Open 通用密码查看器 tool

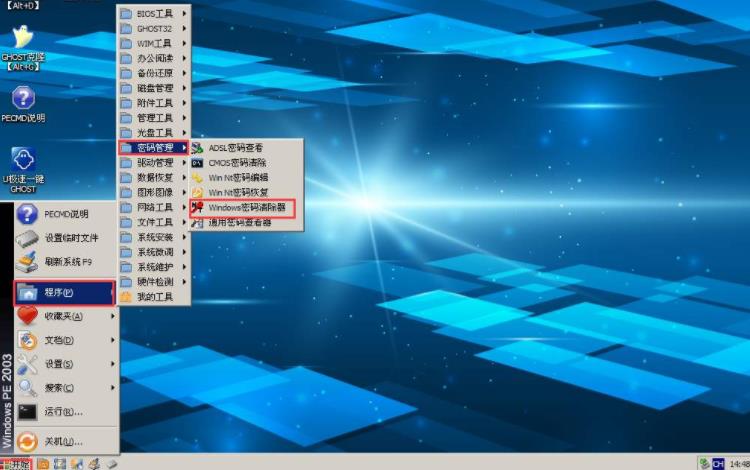pyautogui.click(x=246, y=222)
